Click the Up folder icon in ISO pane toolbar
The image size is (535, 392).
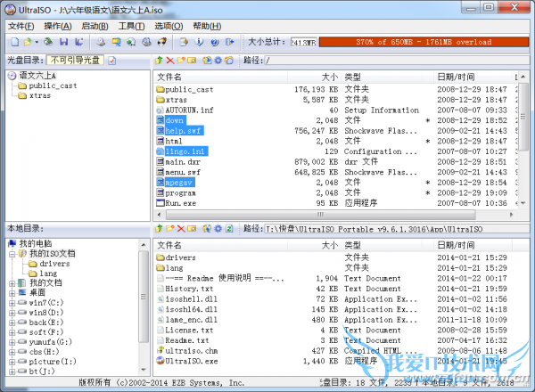(159, 61)
